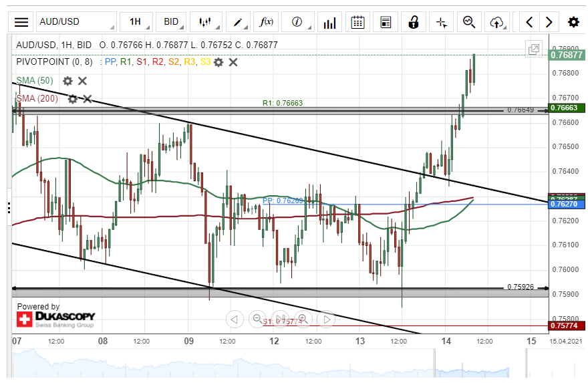Open Pivotpoint indicator settings gear
This screenshot has height=383, width=588.
pos(218,62)
